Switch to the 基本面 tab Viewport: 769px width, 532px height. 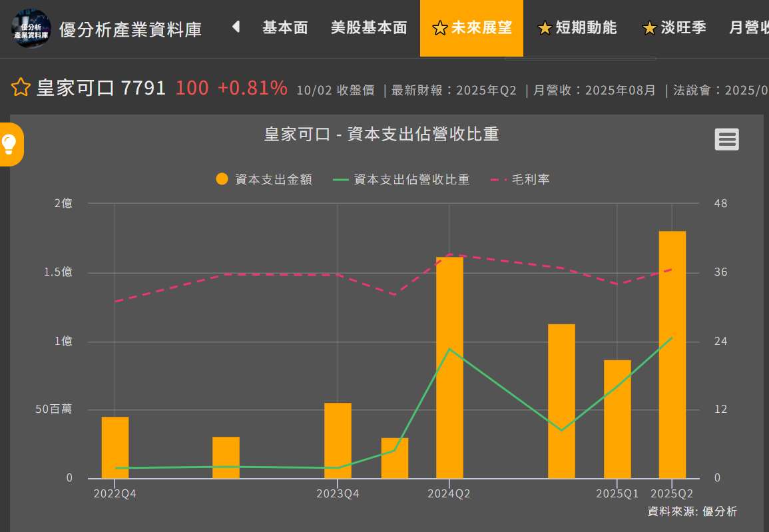[x=285, y=28]
